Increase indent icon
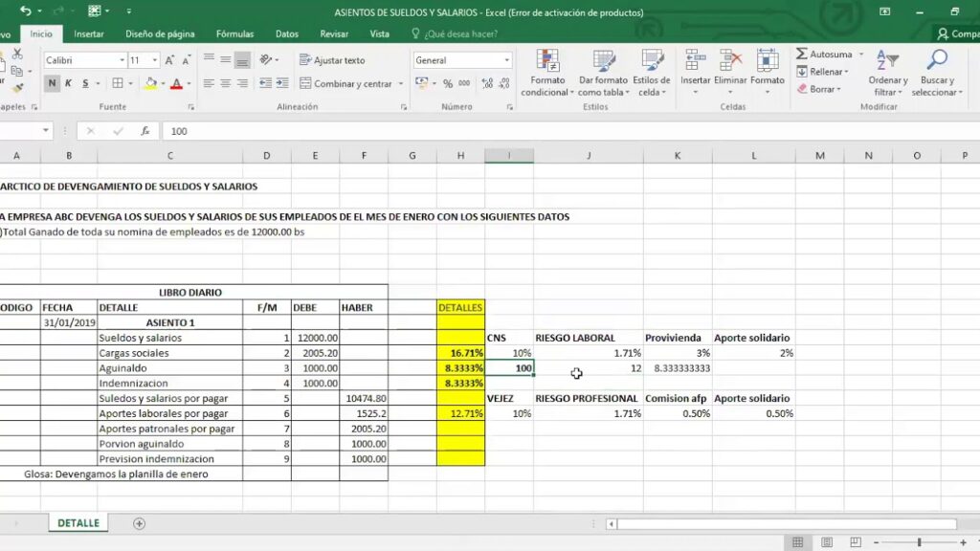980x551 pixels. point(282,83)
